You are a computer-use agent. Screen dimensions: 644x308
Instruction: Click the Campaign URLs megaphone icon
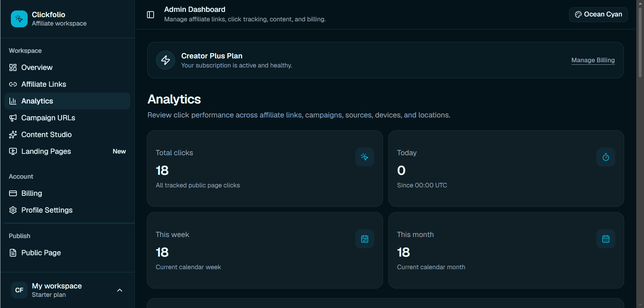click(x=13, y=118)
